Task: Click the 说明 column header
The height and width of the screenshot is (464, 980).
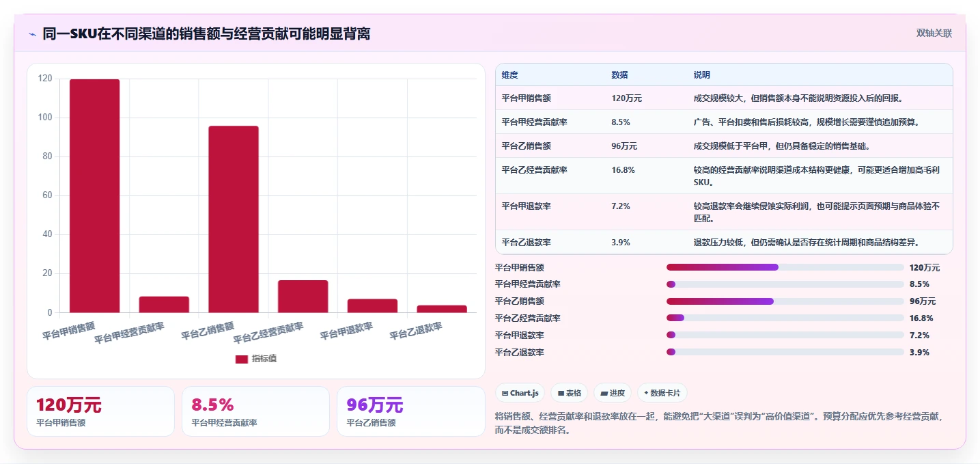Action: coord(701,75)
